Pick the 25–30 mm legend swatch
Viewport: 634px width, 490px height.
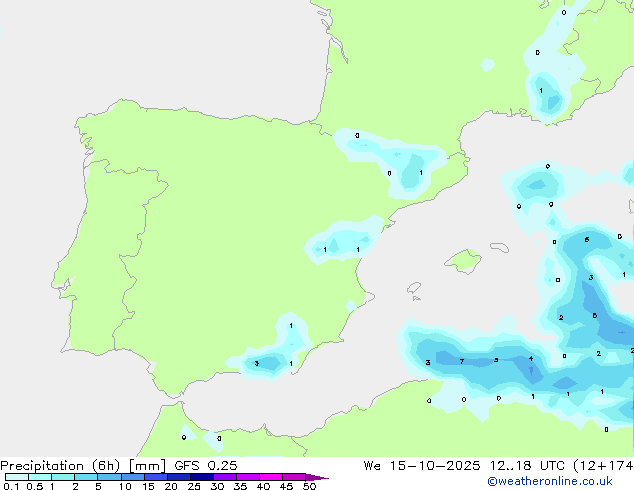click(202, 477)
